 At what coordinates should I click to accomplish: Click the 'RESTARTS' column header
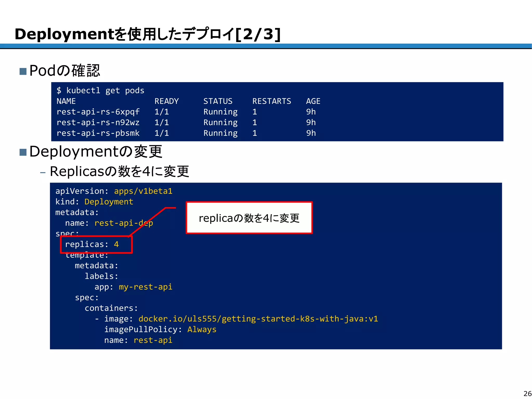(x=272, y=101)
